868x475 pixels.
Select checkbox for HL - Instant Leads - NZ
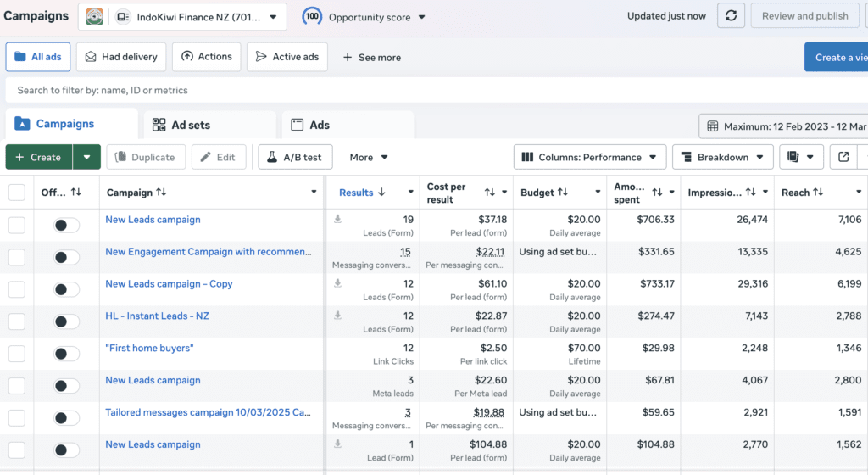coord(17,321)
